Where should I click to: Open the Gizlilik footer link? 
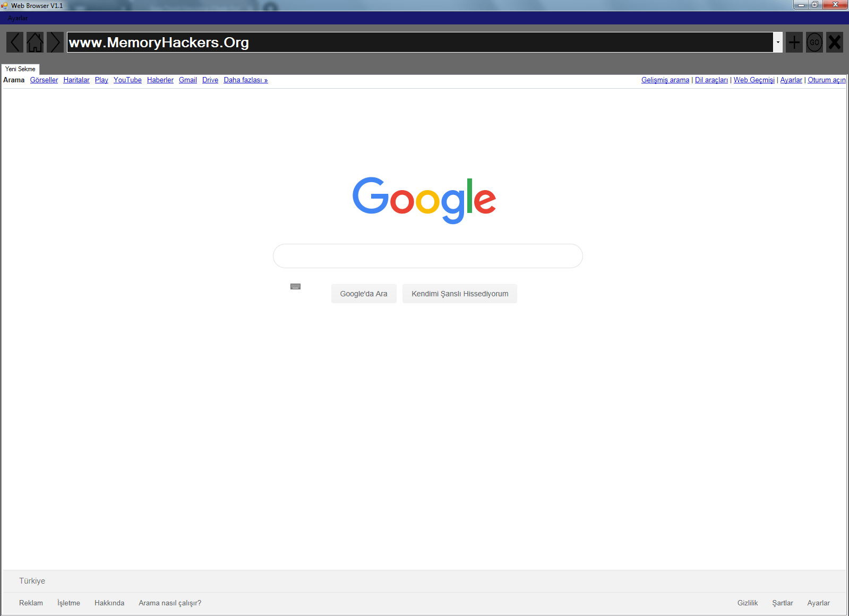coord(748,603)
